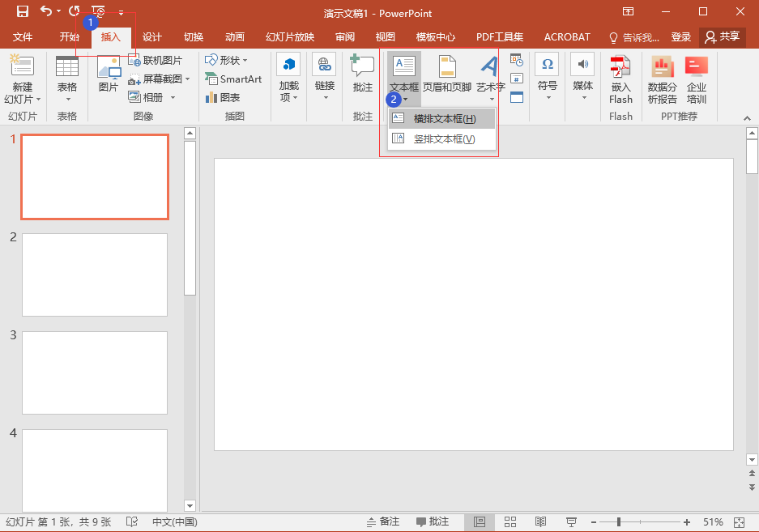Save the presentation with the floppy disk icon
The width and height of the screenshot is (759, 532).
(x=22, y=11)
